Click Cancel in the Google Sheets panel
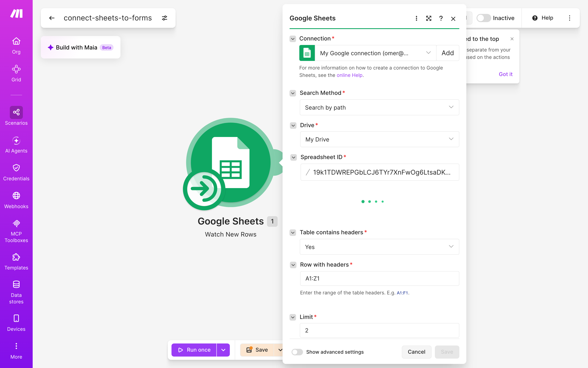The height and width of the screenshot is (368, 588). [416, 352]
